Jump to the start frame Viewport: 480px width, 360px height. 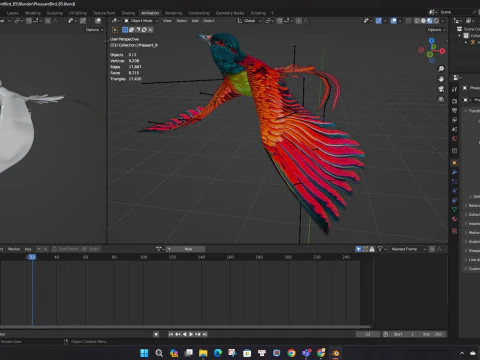click(x=171, y=334)
